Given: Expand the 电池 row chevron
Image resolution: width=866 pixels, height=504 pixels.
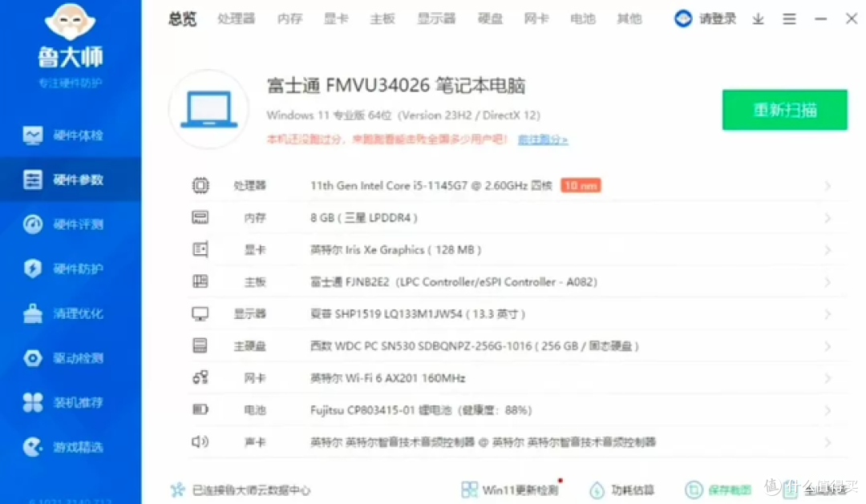Looking at the screenshot, I should pos(828,410).
